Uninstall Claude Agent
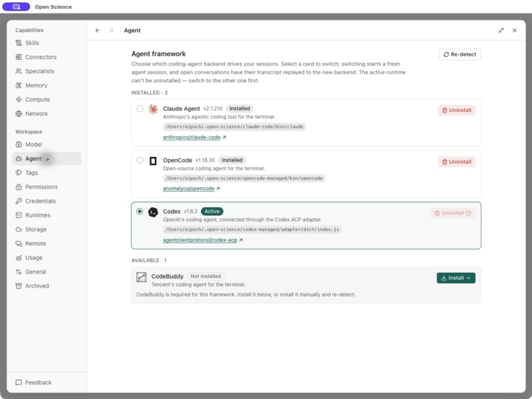 [456, 110]
